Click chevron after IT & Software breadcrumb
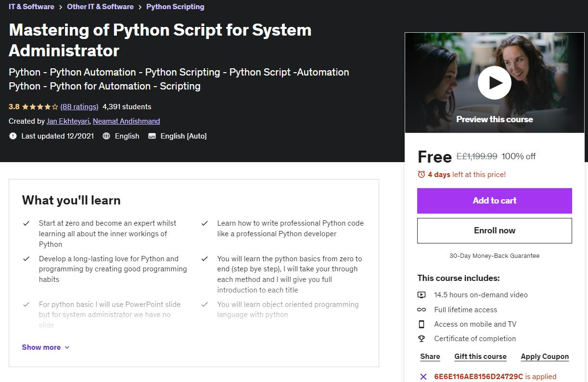588x382 pixels. [60, 7]
